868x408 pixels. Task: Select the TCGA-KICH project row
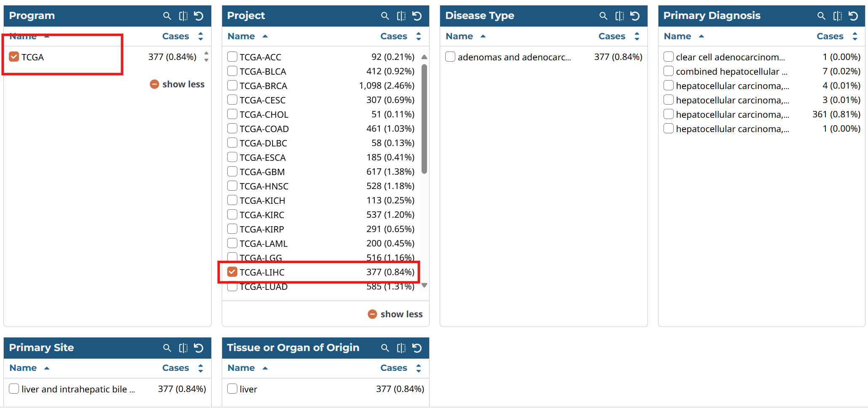[321, 200]
